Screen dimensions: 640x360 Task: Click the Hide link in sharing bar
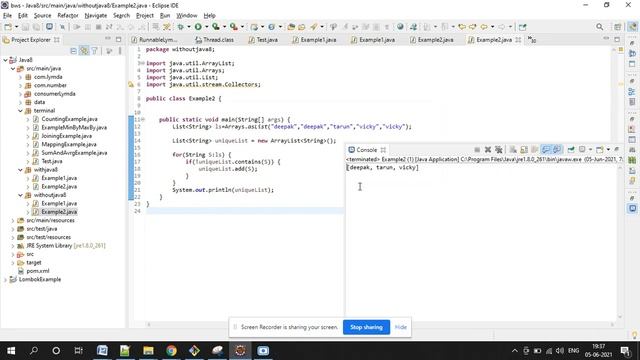click(x=401, y=327)
